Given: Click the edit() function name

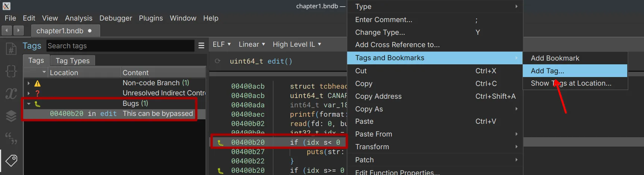Looking at the screenshot, I should [x=280, y=61].
